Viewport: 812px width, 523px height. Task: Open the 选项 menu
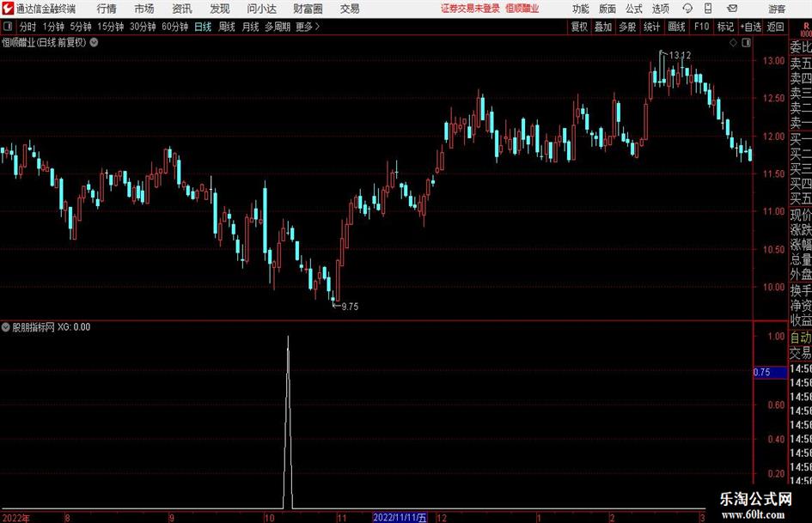pyautogui.click(x=661, y=9)
